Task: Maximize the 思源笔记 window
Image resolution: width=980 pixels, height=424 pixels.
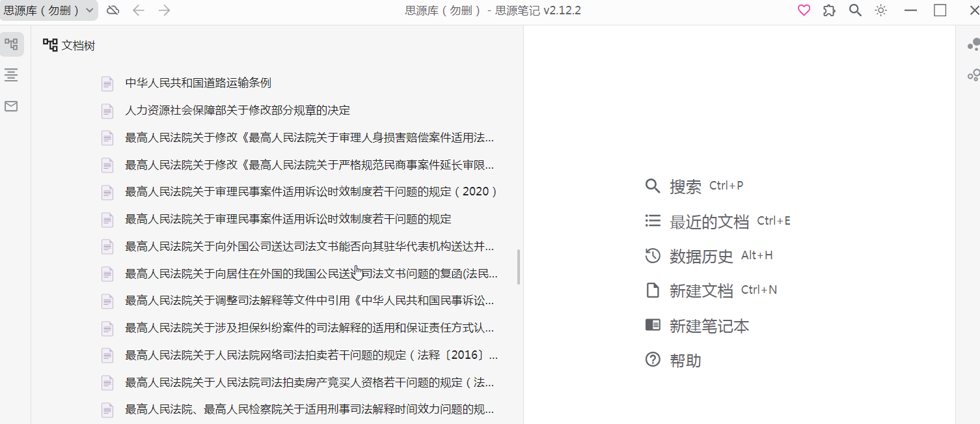Action: click(940, 10)
